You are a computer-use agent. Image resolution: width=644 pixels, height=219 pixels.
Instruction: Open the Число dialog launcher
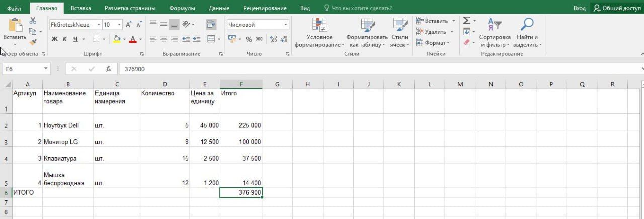(x=288, y=54)
